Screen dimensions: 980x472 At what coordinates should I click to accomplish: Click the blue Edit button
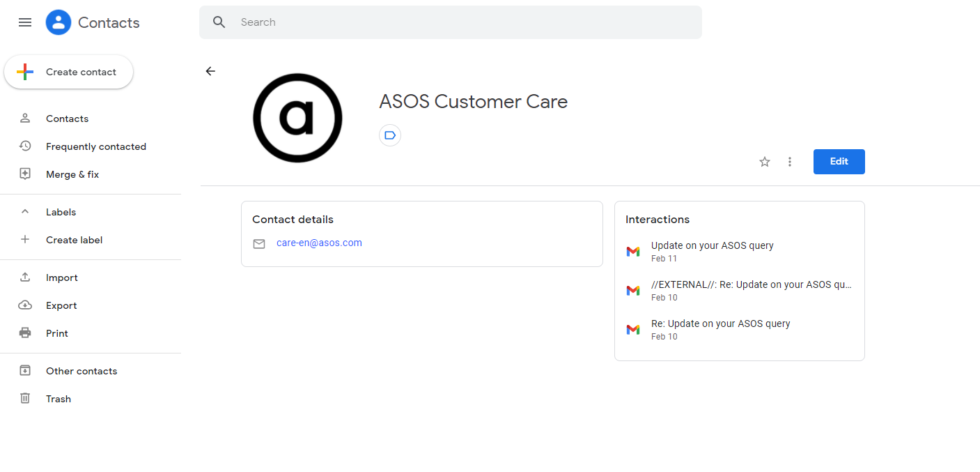pyautogui.click(x=839, y=162)
